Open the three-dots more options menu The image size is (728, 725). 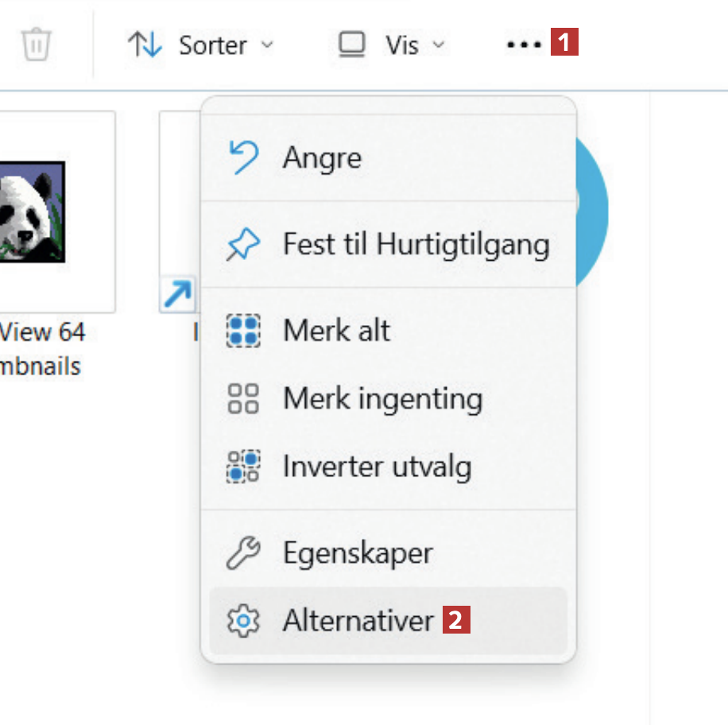coord(523,45)
